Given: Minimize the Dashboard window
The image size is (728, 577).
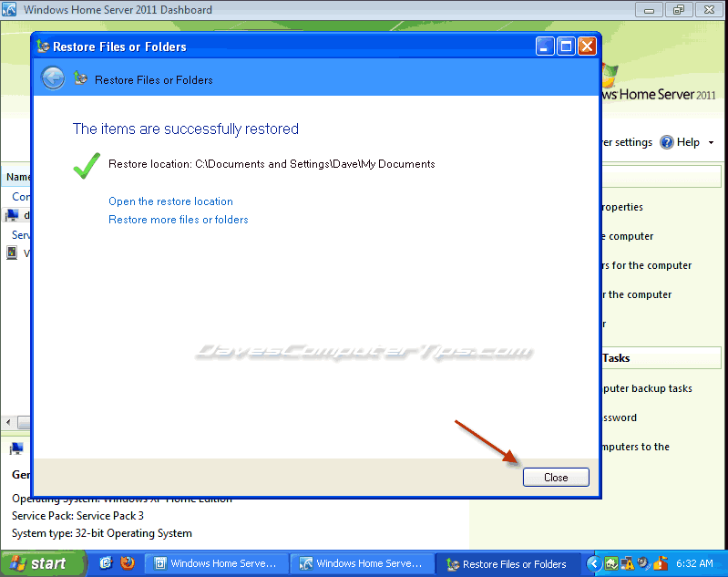Looking at the screenshot, I should [649, 10].
